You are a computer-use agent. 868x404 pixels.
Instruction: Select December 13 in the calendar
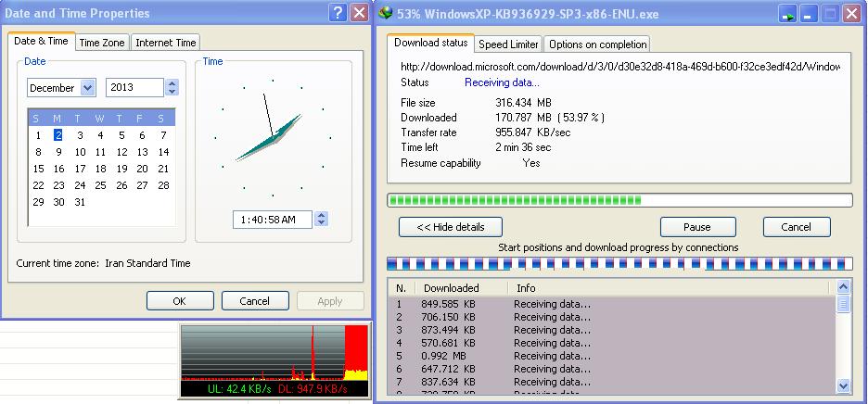(142, 152)
